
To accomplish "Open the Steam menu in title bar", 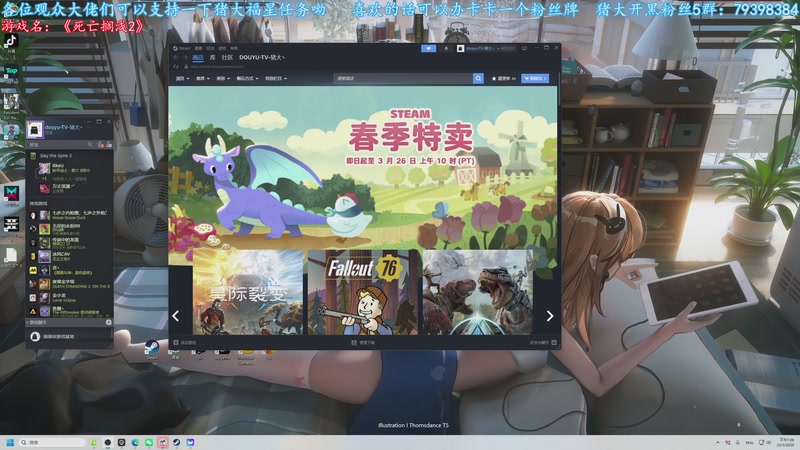I will pos(182,48).
